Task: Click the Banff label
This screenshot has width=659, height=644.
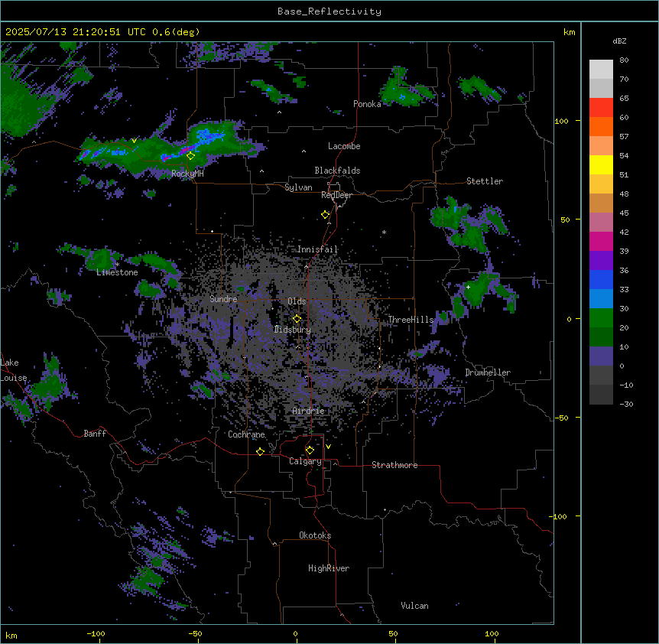Action: [x=95, y=434]
